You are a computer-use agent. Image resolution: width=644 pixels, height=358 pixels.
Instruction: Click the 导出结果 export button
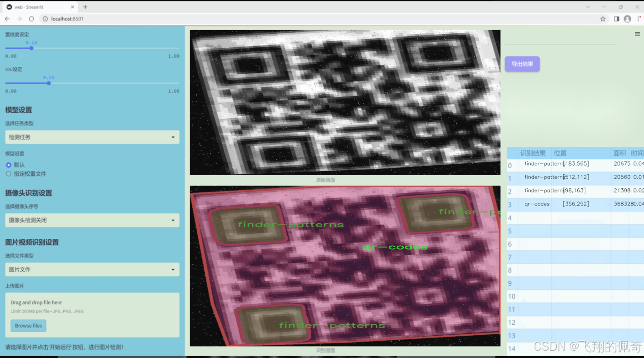pyautogui.click(x=522, y=64)
